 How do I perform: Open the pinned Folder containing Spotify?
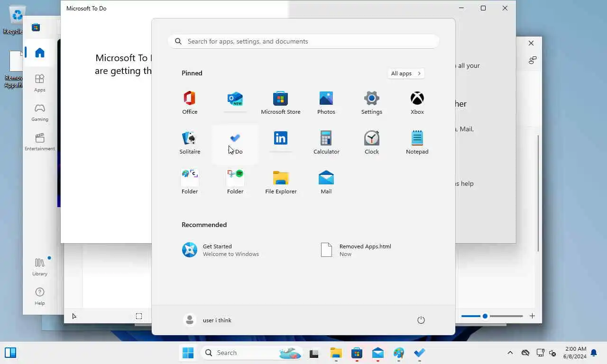tap(235, 182)
